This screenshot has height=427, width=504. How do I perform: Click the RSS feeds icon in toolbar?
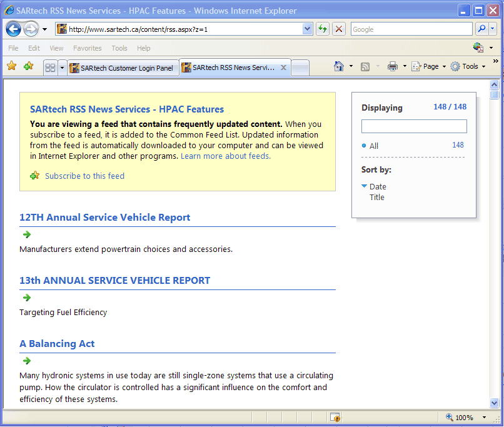[x=365, y=66]
